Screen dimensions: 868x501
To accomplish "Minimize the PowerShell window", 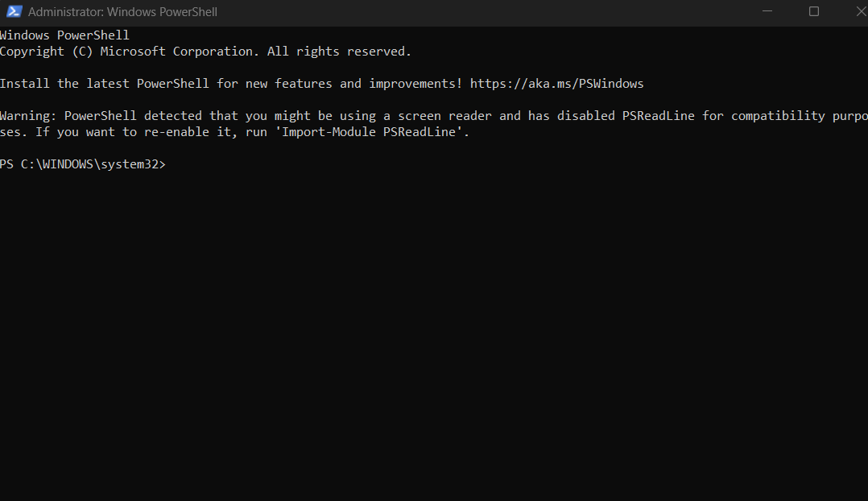I will tap(770, 12).
